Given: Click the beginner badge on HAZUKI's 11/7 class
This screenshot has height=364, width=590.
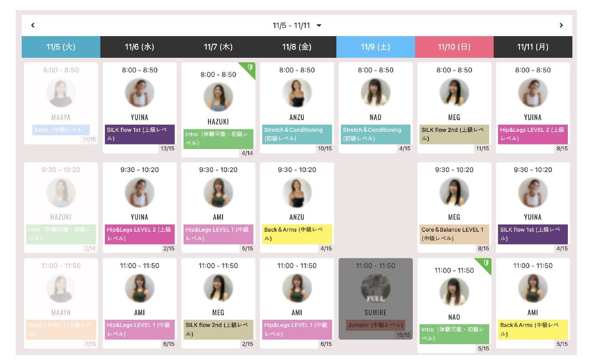Looking at the screenshot, I should 249,68.
